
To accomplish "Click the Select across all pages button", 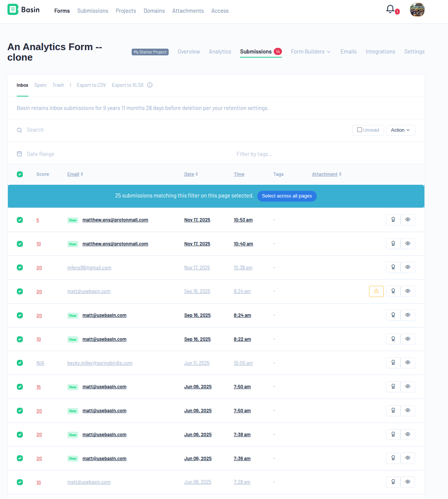I will coord(287,196).
